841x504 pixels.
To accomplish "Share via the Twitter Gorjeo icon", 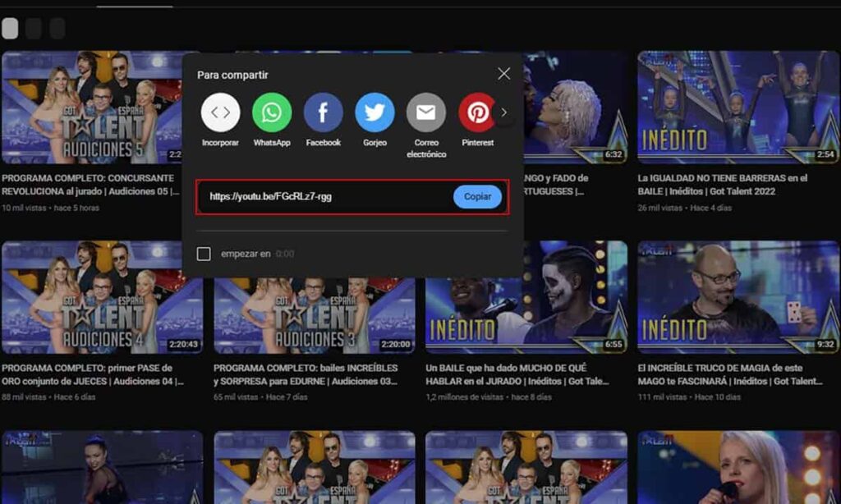I will tap(375, 112).
